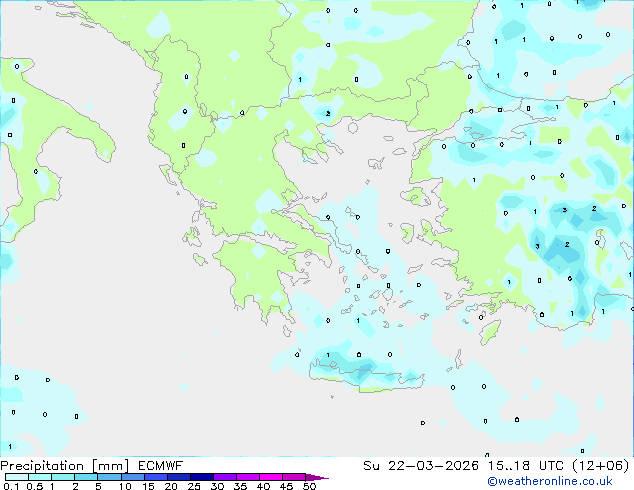Select the 20–25 mm dark blue swatch
634x490 pixels.
179,477
